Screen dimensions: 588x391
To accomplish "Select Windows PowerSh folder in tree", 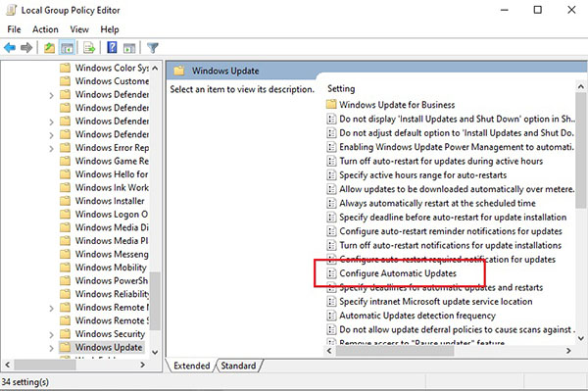I will tap(104, 280).
